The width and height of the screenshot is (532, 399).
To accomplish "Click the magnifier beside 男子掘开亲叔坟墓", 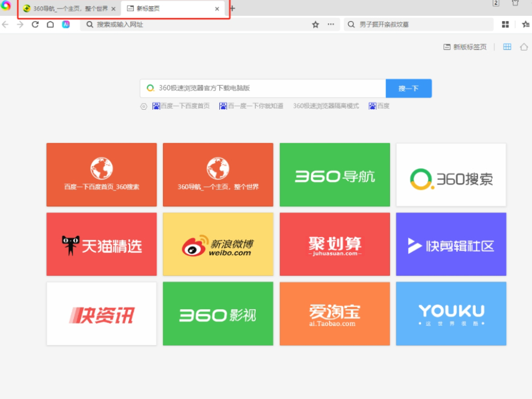I will click(x=351, y=24).
